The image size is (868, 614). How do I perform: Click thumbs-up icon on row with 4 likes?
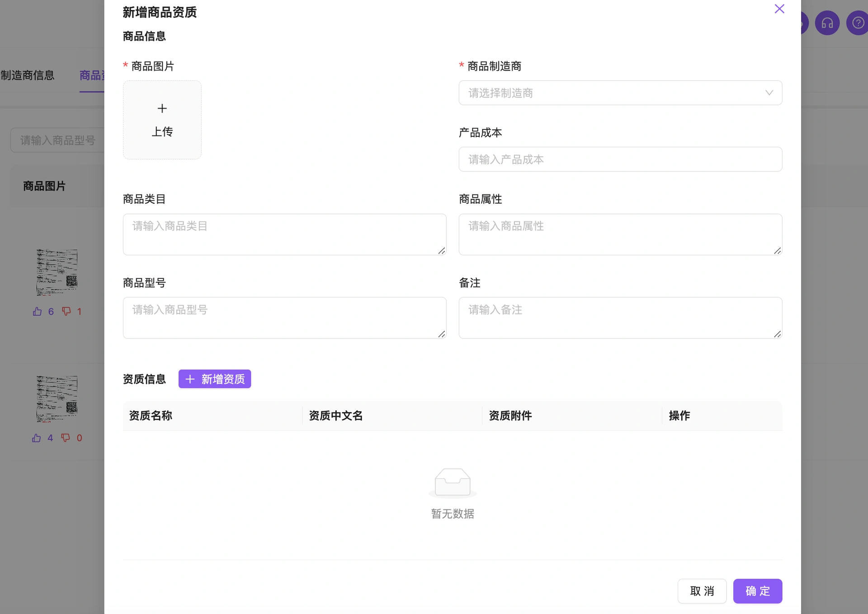[37, 438]
